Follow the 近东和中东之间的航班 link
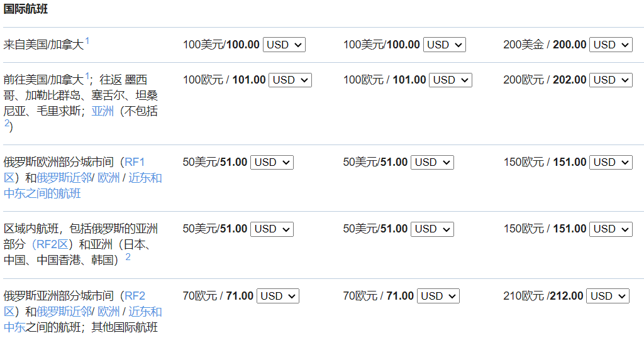The height and width of the screenshot is (338, 644). point(145,178)
